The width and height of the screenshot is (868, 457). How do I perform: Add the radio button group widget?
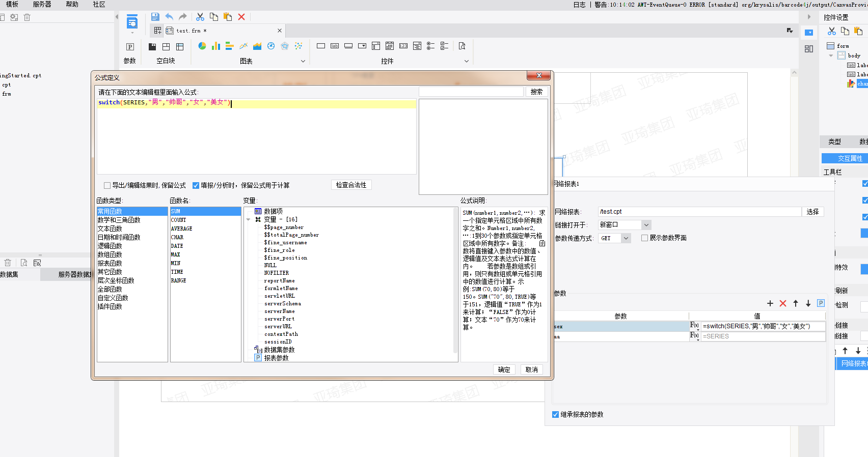point(431,46)
